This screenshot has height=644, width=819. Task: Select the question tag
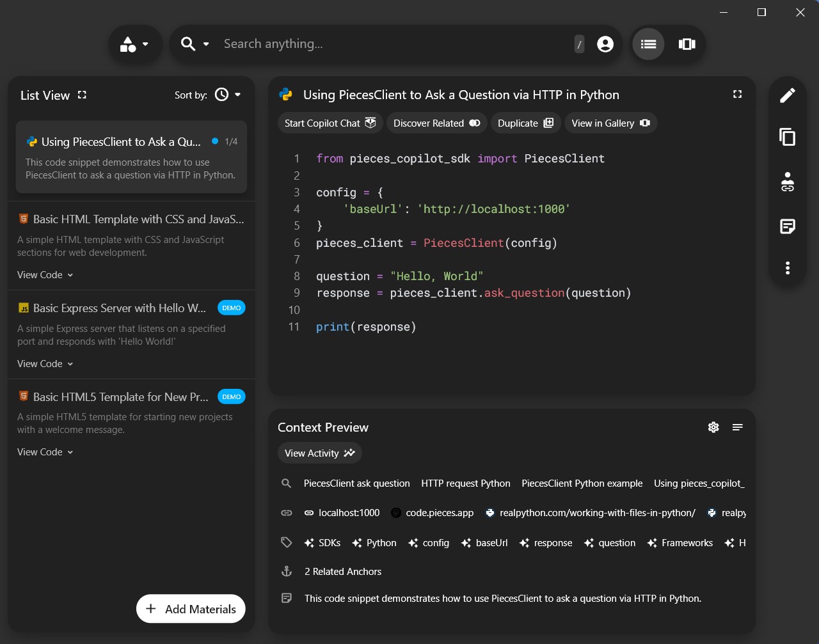coord(609,543)
